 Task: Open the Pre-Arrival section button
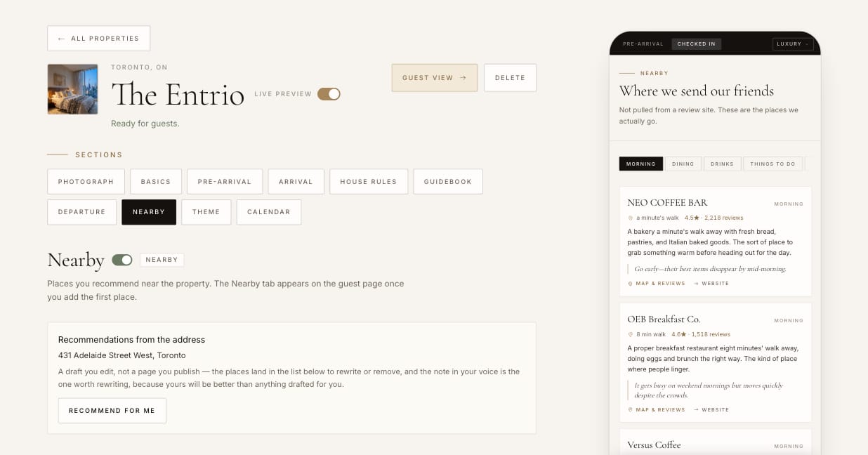coord(225,181)
